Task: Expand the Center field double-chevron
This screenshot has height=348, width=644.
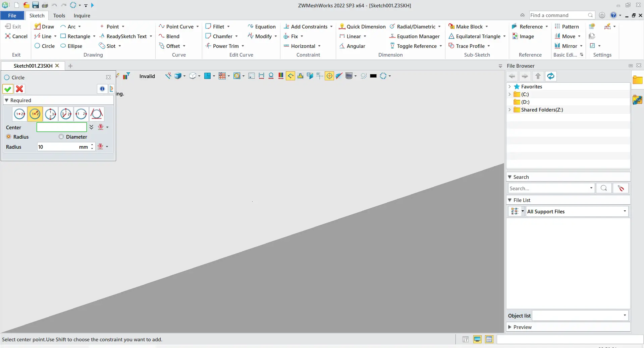Action: 91,127
